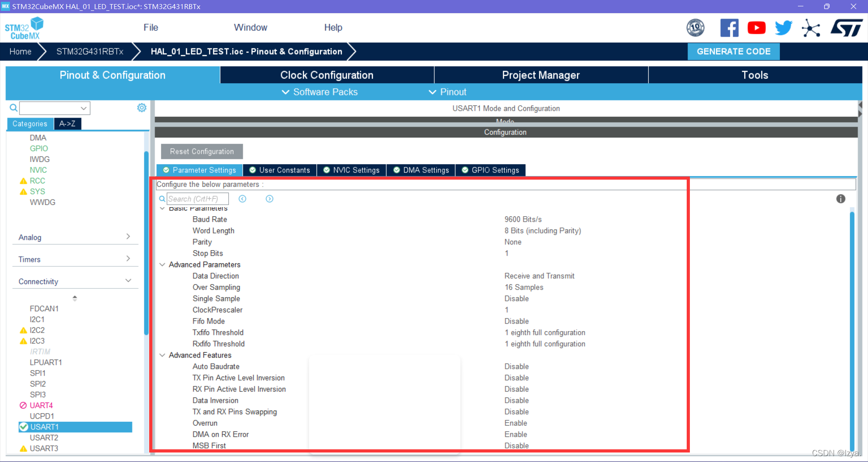Open the File menu
Image resolution: width=868 pixels, height=462 pixels.
tap(151, 28)
